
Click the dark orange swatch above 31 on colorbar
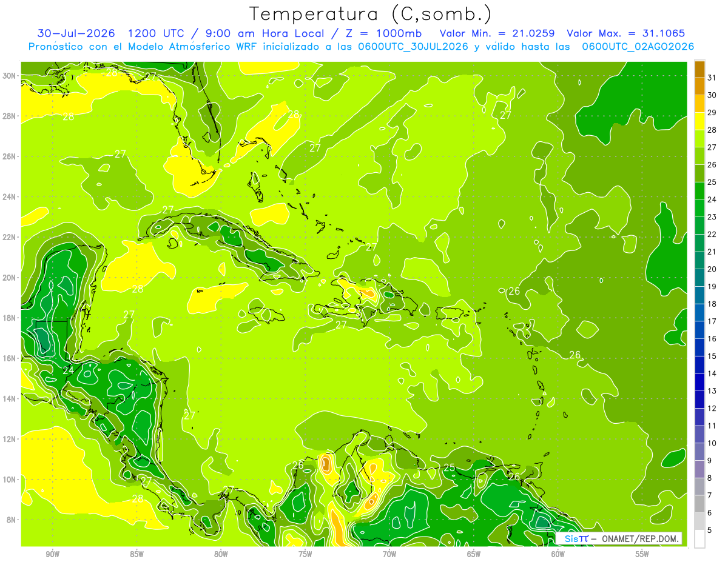pos(699,69)
